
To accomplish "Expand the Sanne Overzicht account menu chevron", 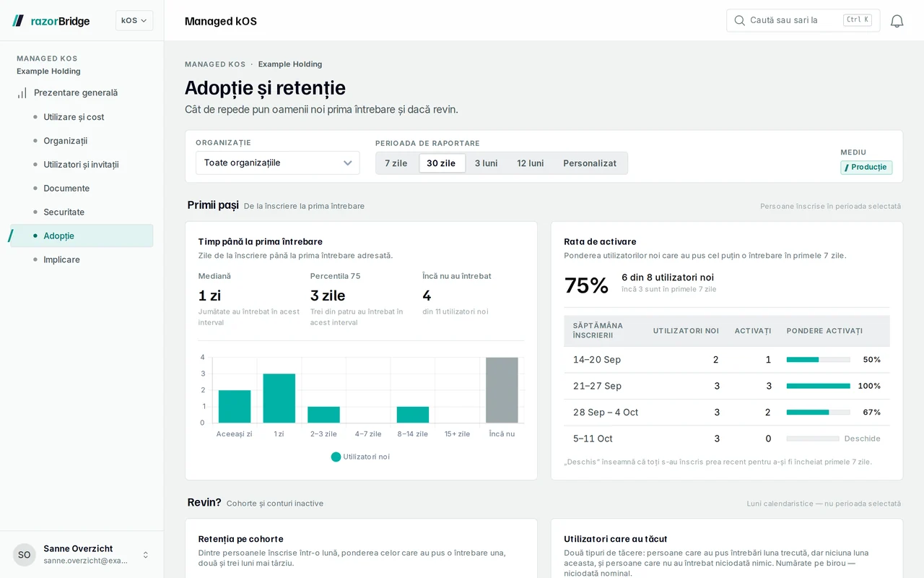I will tap(145, 555).
